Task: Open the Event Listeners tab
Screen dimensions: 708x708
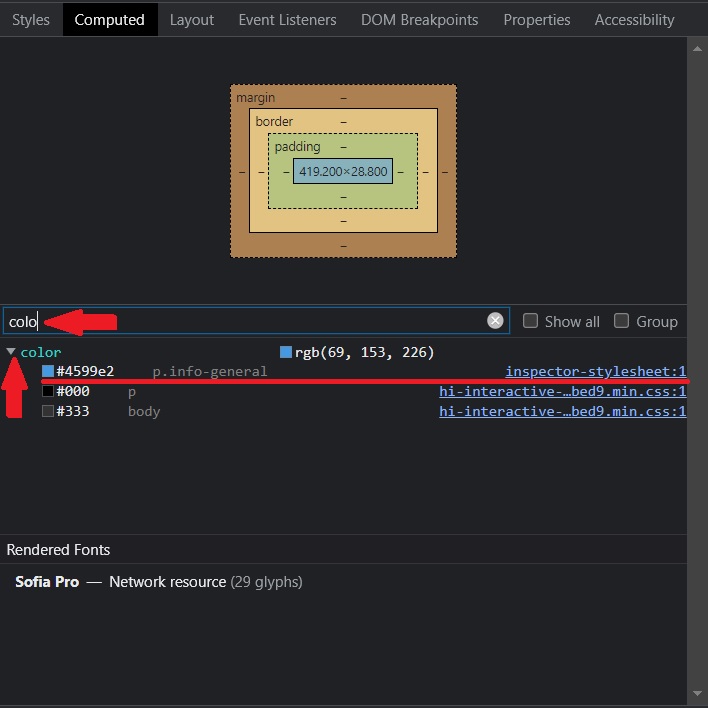Action: 287,20
